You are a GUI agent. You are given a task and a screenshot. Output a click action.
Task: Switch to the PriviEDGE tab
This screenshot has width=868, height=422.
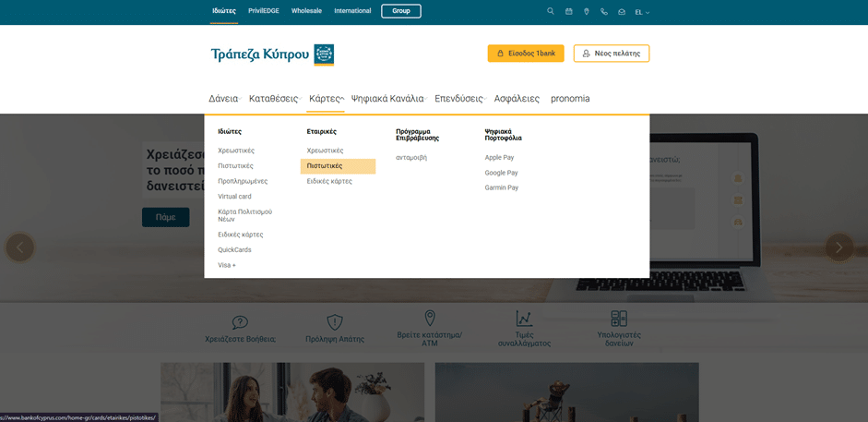264,11
